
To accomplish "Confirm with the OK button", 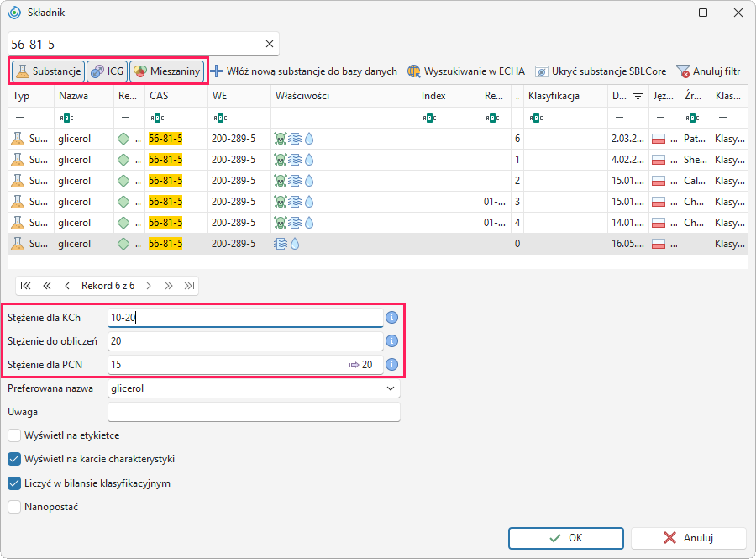I will pyautogui.click(x=566, y=538).
